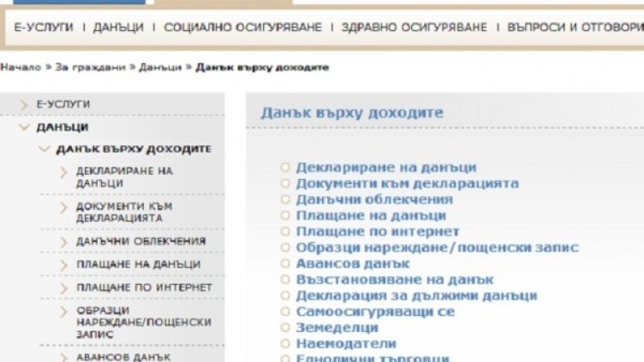Collapse the ДАНЪЦИ sidebar chevron
Image resolution: width=644 pixels, height=362 pixels.
click(24, 128)
